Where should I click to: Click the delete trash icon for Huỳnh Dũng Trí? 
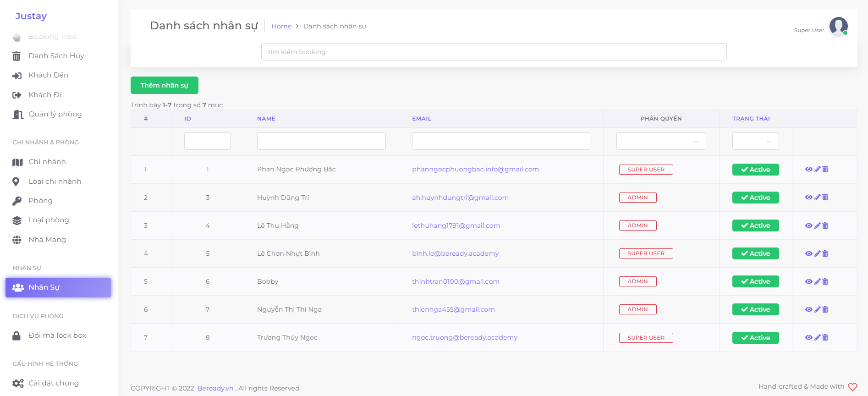tap(825, 198)
